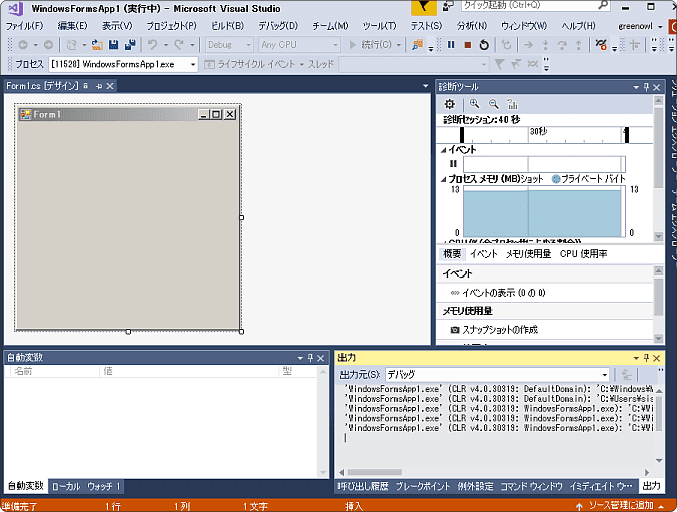Click the イベントの表示 (0 の 0) link
Image resolution: width=677 pixels, height=512 pixels.
coord(504,293)
